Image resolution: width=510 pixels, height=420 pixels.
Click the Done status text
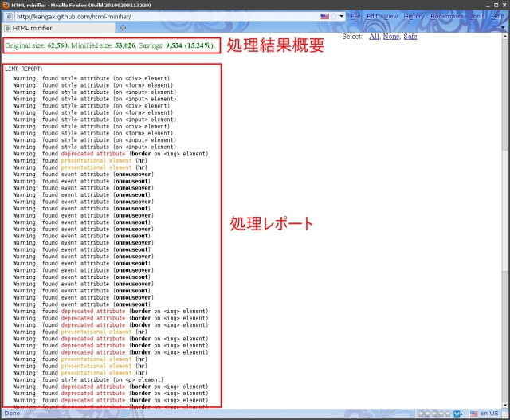(x=12, y=414)
